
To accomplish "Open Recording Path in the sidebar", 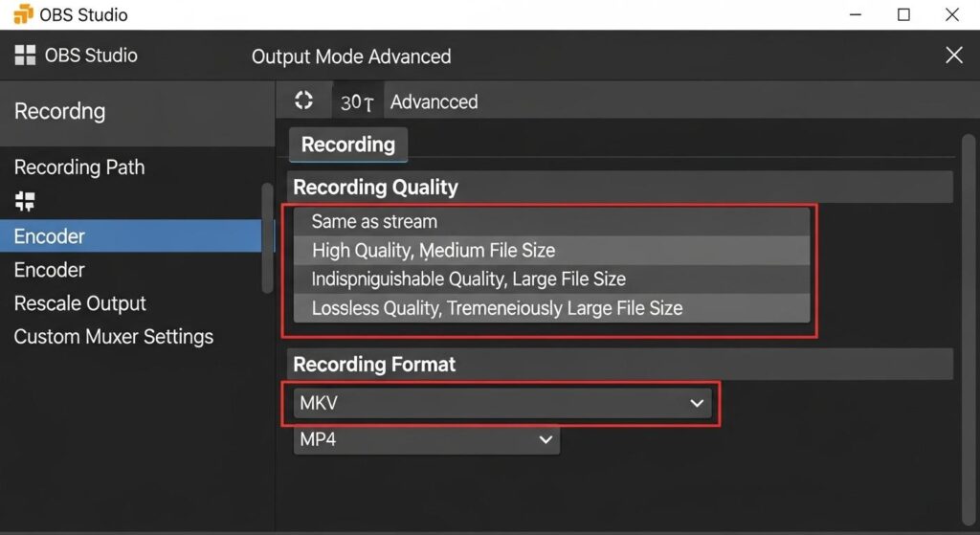I will coord(79,167).
